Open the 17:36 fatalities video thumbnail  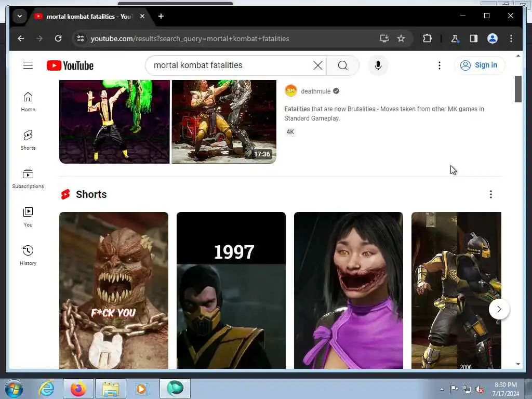click(168, 122)
